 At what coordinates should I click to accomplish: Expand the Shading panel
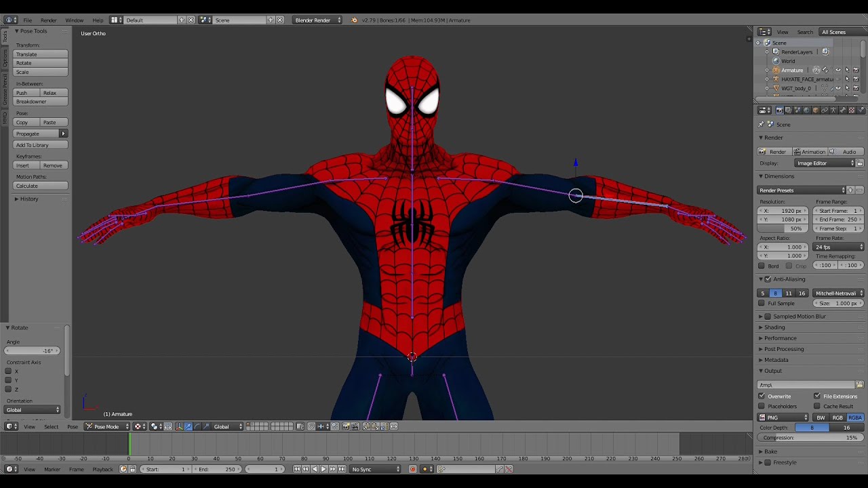pyautogui.click(x=774, y=327)
